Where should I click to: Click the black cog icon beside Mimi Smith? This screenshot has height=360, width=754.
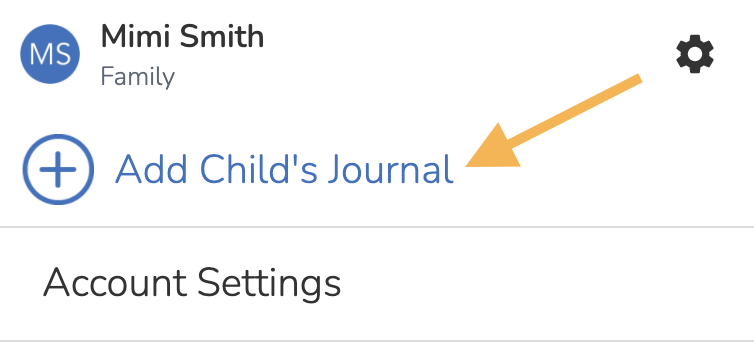pyautogui.click(x=694, y=54)
